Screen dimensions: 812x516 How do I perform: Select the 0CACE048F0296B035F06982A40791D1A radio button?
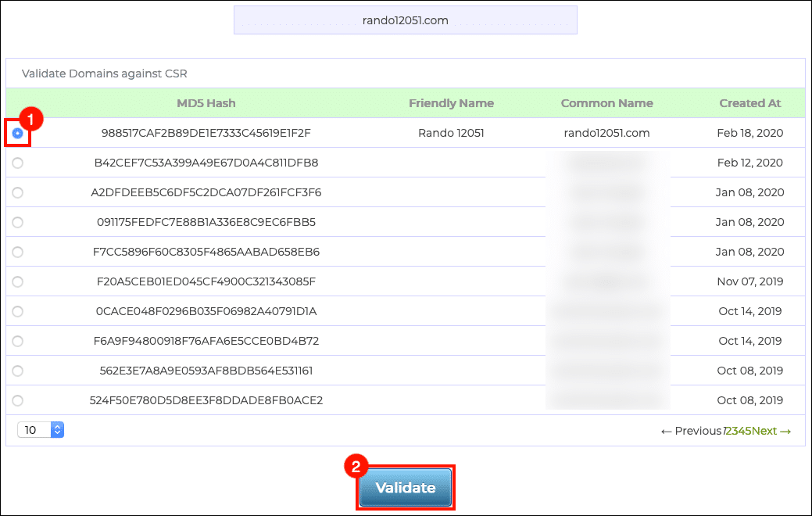17,311
